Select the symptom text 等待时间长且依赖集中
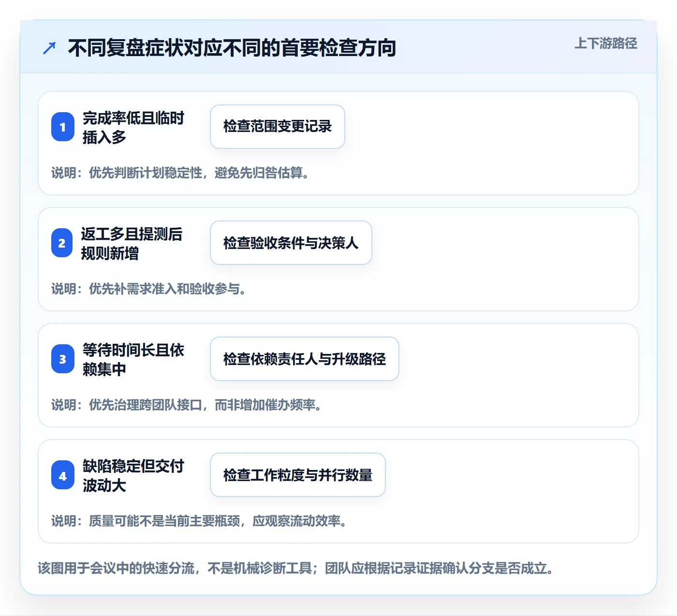Image resolution: width=677 pixels, height=616 pixels. [x=133, y=359]
